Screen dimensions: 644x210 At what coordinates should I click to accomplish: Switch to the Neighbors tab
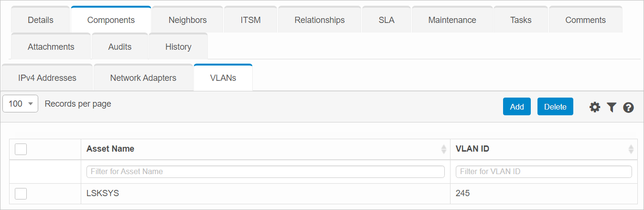pos(187,20)
